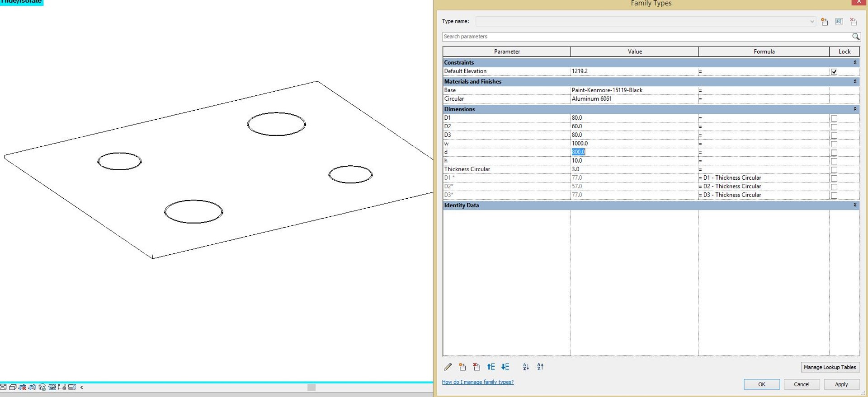Screen dimensions: 868x397
Task: Click the horizontal scrollbar thumb below the drawing view
Action: coord(311,387)
